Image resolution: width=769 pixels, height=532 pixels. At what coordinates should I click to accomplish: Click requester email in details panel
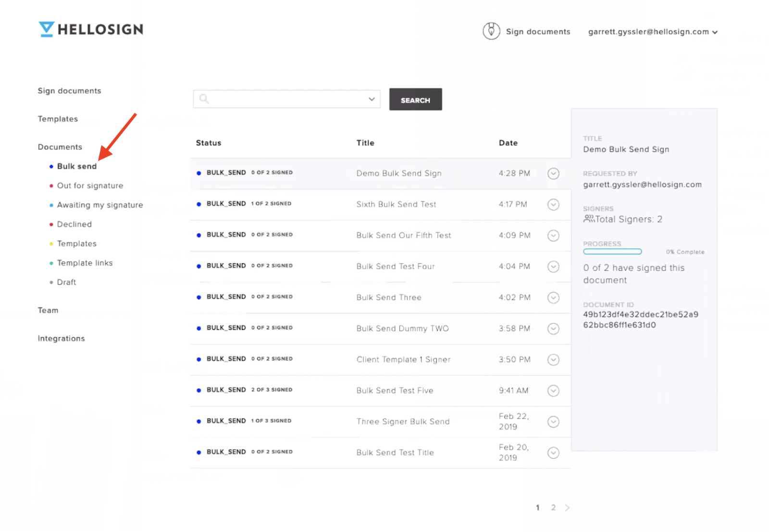(x=642, y=185)
